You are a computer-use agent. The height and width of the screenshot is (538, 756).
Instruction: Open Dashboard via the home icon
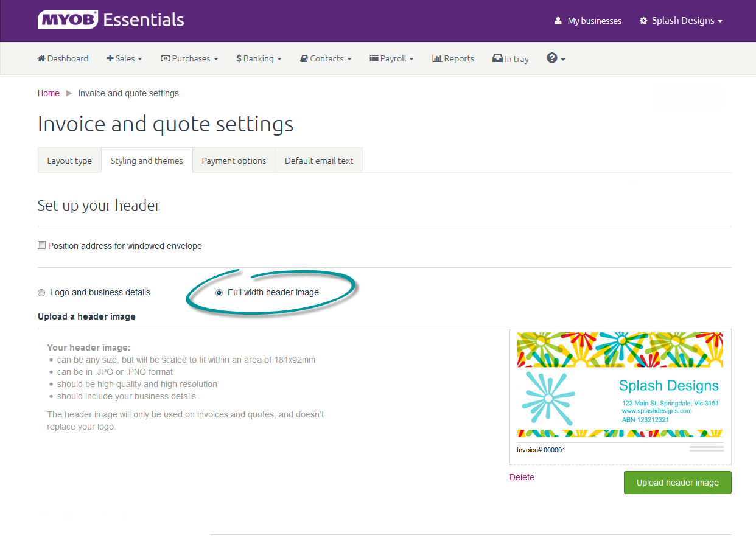(41, 58)
